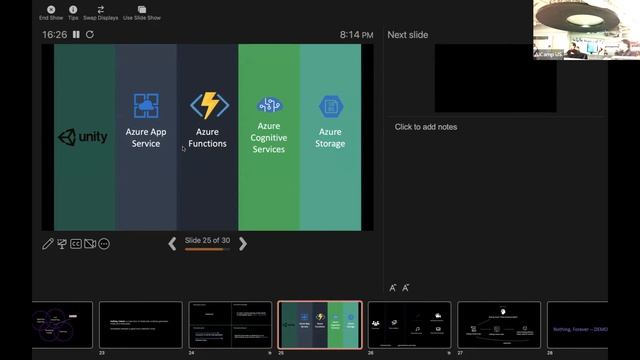Select slide 24 thumbnail
Screen dimensions: 640x360
(230, 325)
